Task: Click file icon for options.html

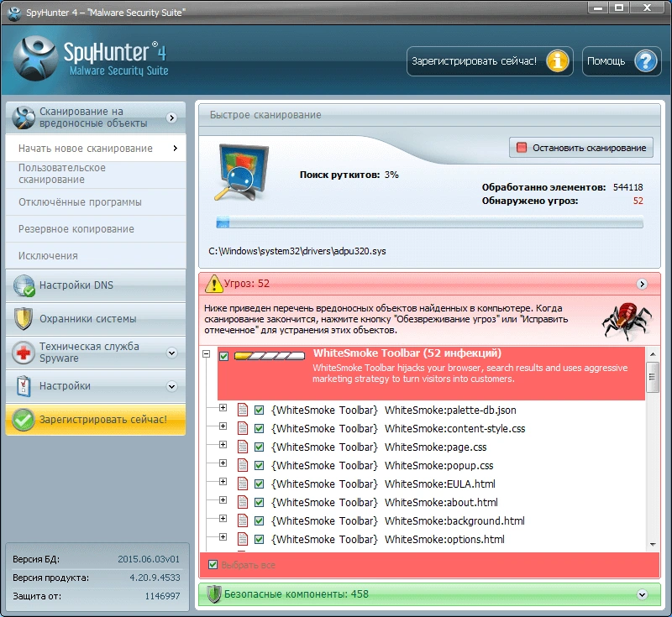Action: tap(243, 539)
